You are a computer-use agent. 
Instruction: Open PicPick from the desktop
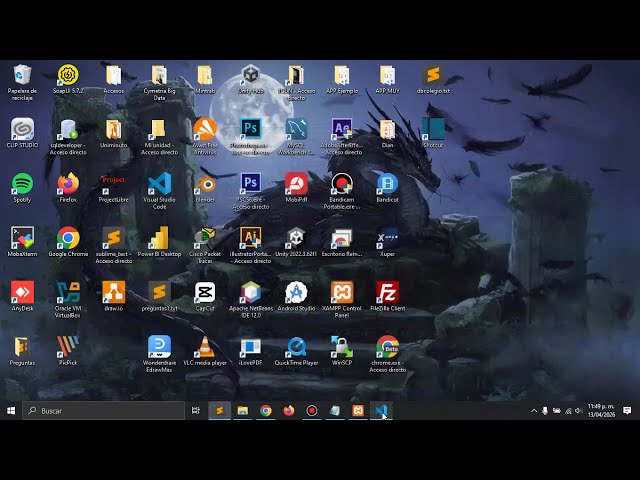(x=68, y=351)
